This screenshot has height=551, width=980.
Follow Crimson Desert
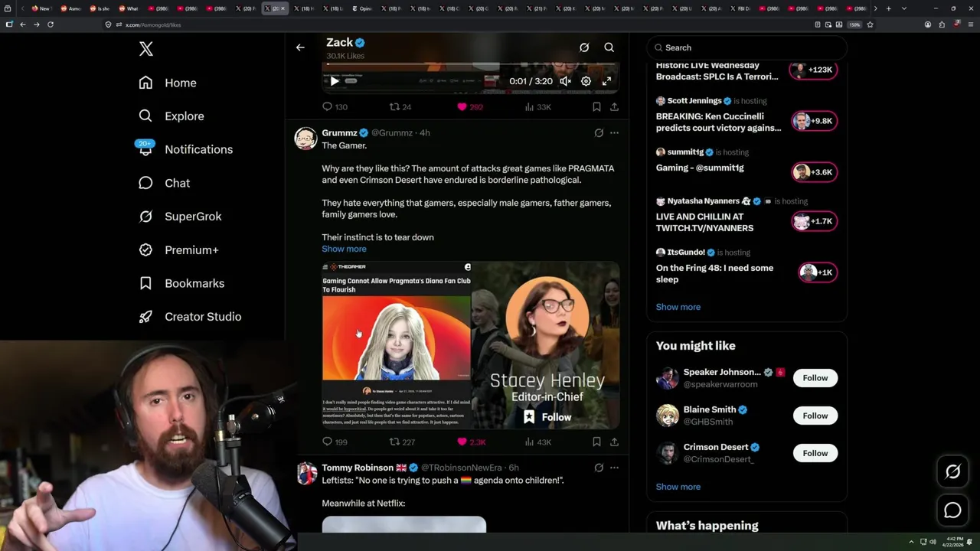(x=815, y=453)
